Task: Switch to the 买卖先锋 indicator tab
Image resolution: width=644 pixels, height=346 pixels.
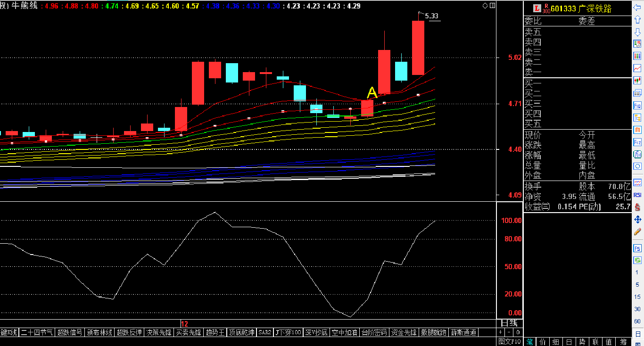Action: coord(189,332)
